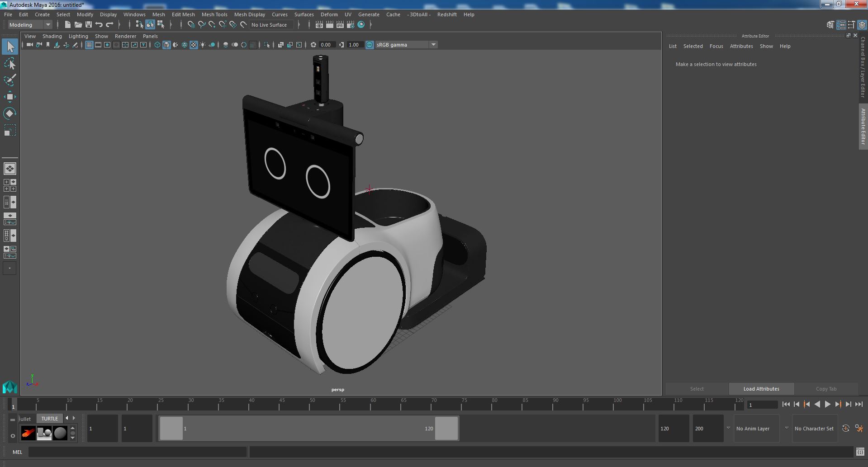Open the vertical Attribute Editor side tab
Viewport: 868px width, 467px height.
tap(863, 127)
